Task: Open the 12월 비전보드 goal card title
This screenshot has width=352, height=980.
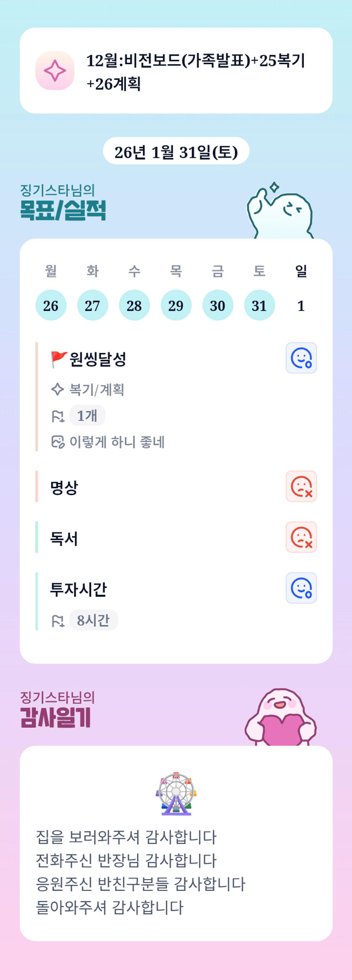Action: pyautogui.click(x=196, y=71)
